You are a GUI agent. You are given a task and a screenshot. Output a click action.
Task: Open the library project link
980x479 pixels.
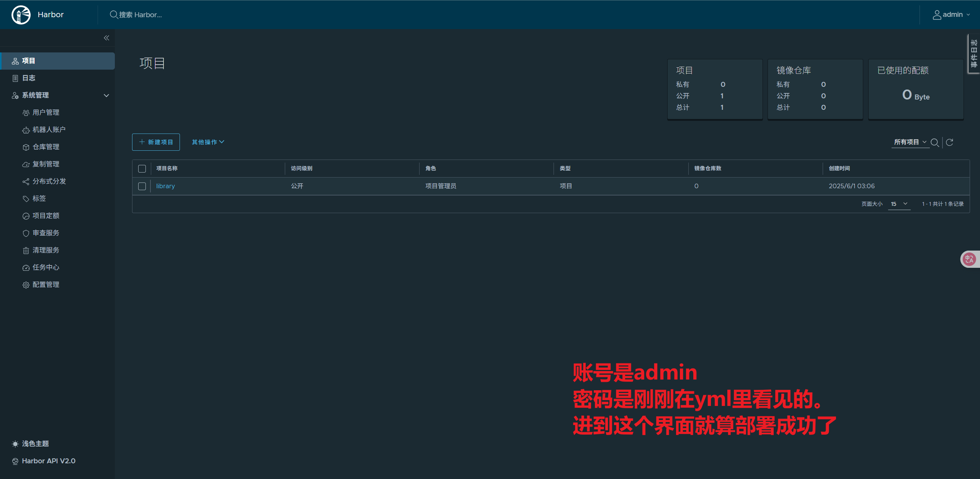165,186
